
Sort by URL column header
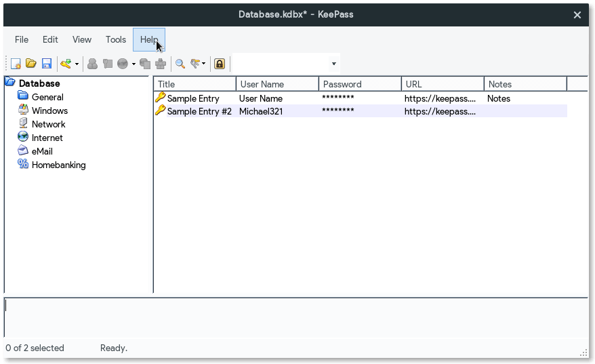coord(443,84)
